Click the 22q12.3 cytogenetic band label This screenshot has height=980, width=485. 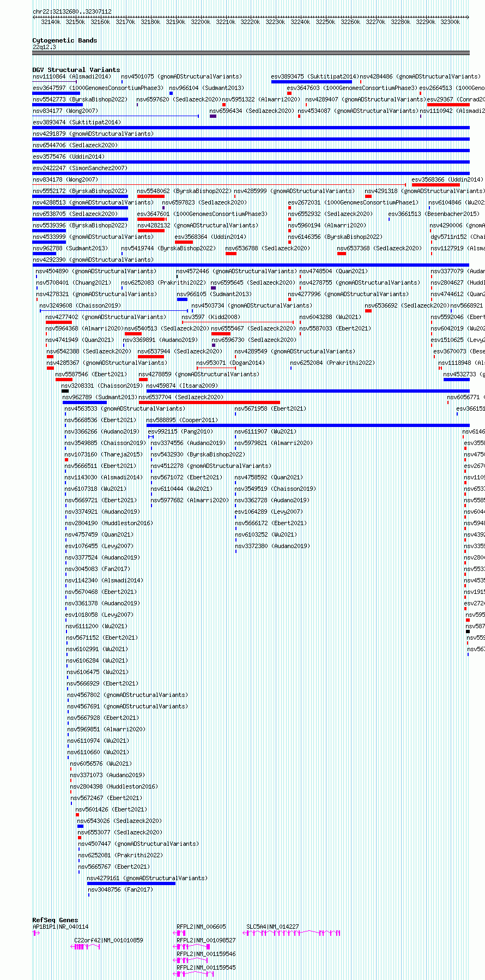[44, 47]
